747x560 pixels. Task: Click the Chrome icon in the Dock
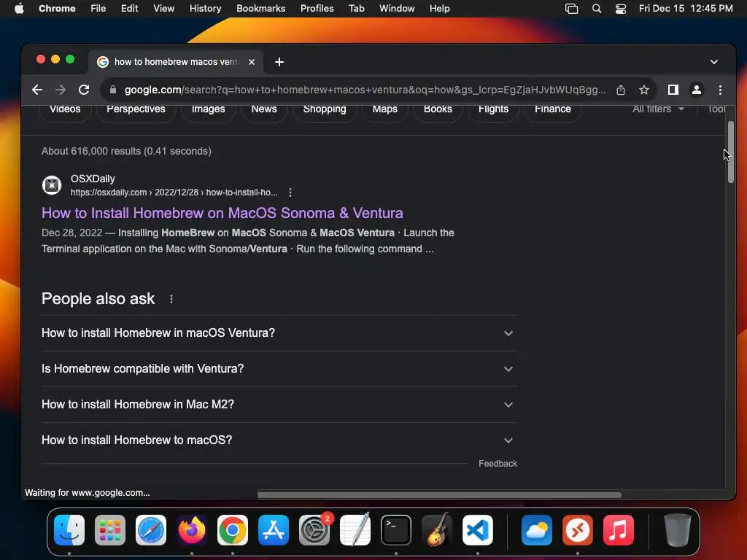pyautogui.click(x=233, y=530)
